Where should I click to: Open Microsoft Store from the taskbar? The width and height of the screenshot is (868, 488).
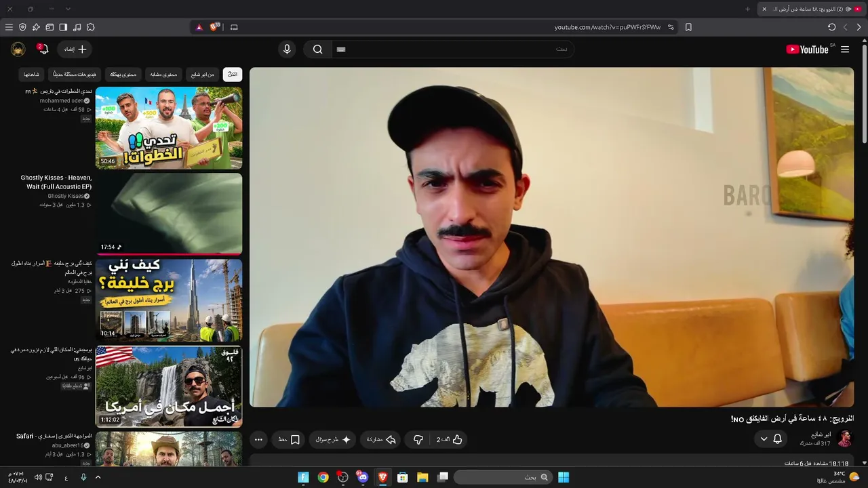pyautogui.click(x=403, y=477)
